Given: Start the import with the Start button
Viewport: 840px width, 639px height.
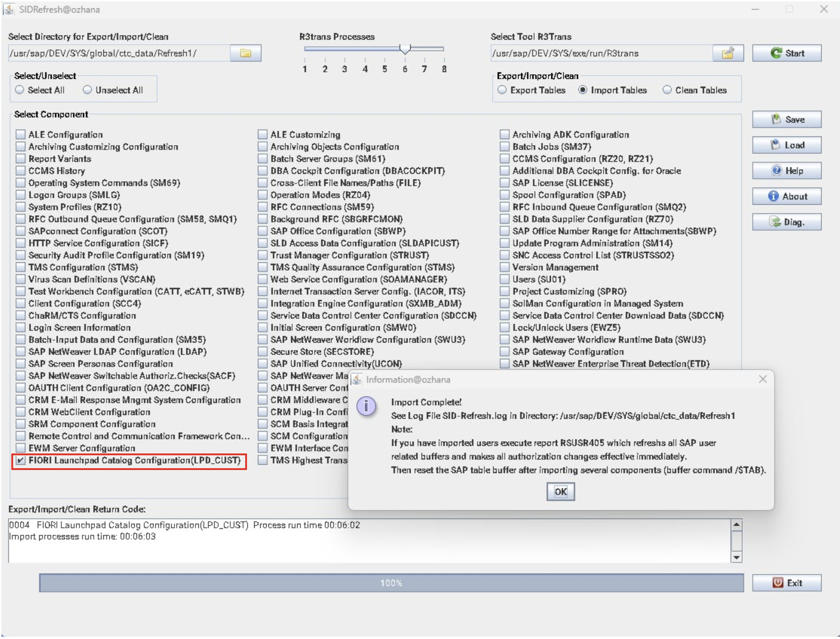Looking at the screenshot, I should 787,53.
